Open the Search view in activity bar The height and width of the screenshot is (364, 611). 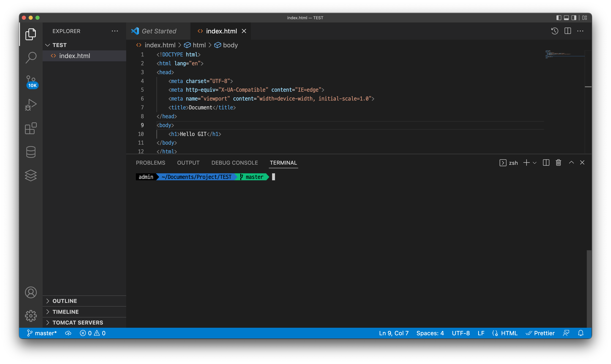31,58
